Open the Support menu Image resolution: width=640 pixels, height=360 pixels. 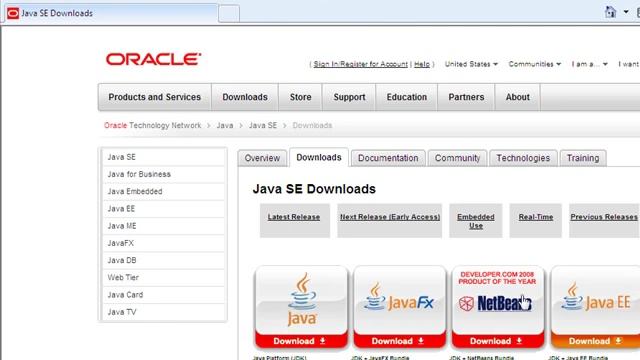[349, 97]
